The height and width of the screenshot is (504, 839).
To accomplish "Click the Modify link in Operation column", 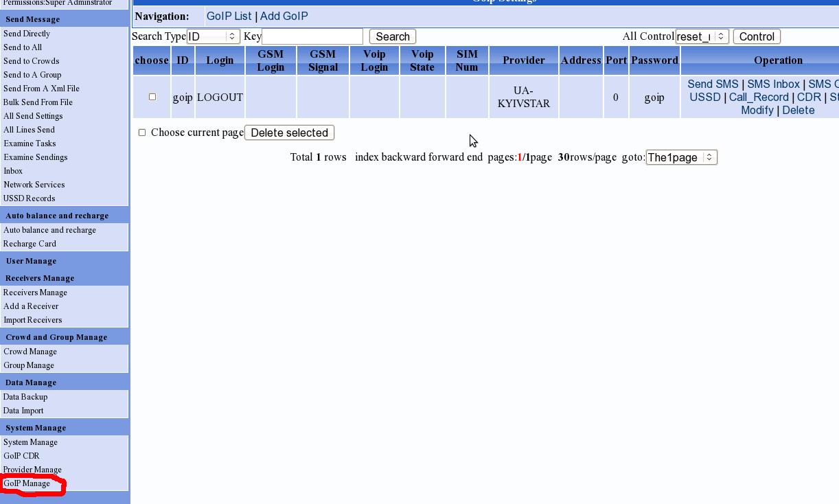I will (x=757, y=110).
